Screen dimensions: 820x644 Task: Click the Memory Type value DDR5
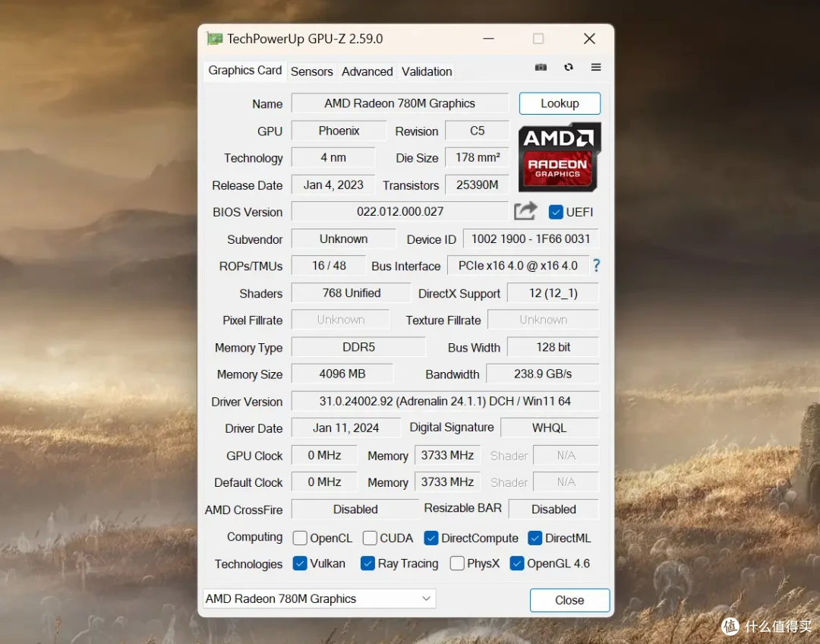358,347
